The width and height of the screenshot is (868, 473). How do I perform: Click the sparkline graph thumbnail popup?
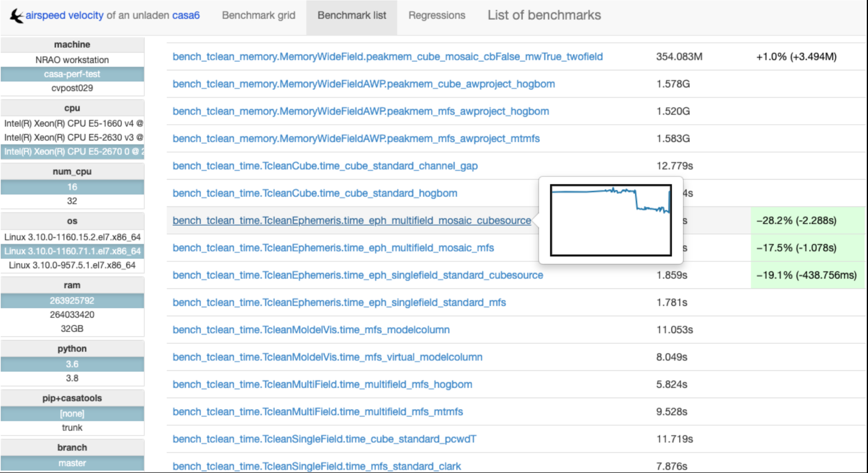point(610,220)
